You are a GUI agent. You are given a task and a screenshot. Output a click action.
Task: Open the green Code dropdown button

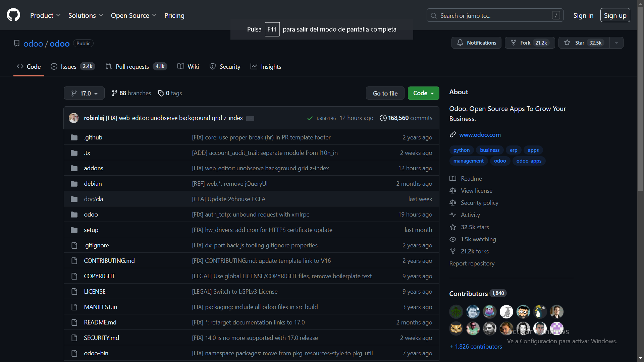pos(423,93)
